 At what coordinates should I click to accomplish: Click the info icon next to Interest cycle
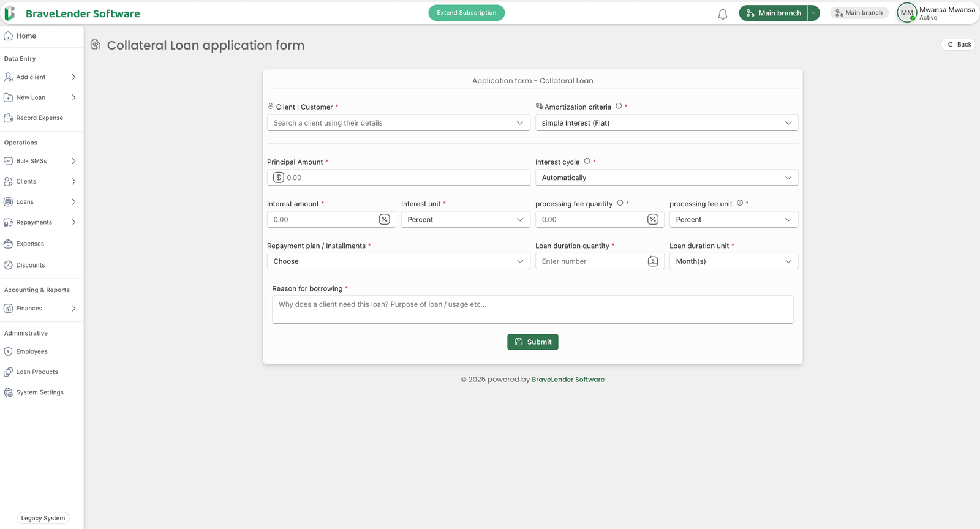(587, 161)
